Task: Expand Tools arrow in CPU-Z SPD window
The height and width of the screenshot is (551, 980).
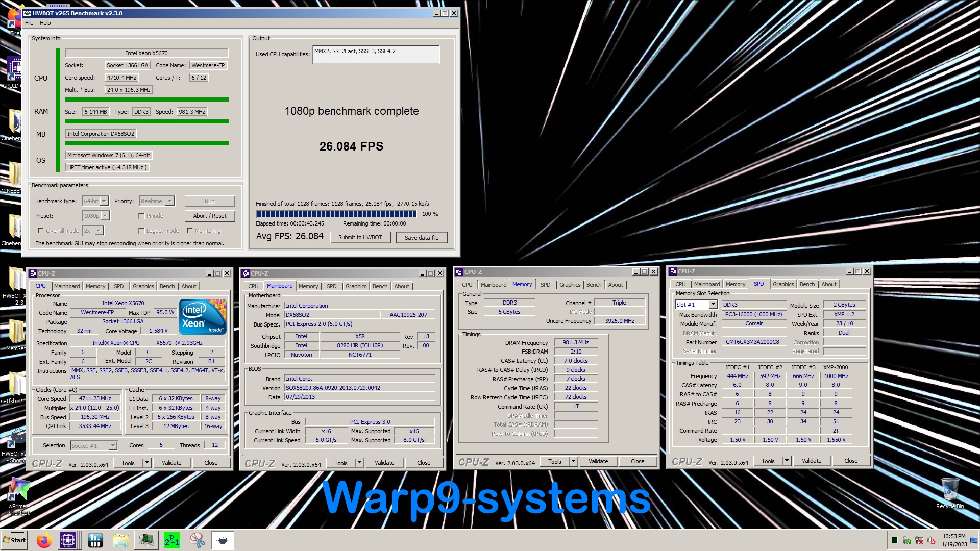Action: 787,461
